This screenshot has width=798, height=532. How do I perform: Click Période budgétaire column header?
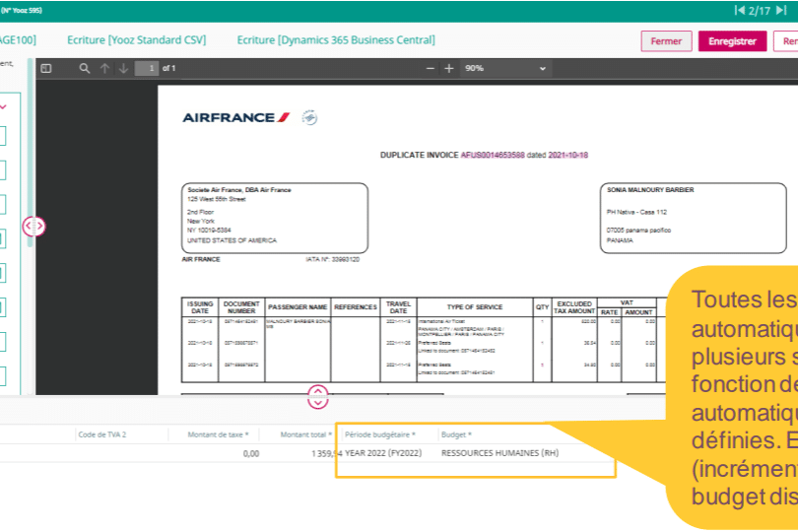click(x=380, y=434)
